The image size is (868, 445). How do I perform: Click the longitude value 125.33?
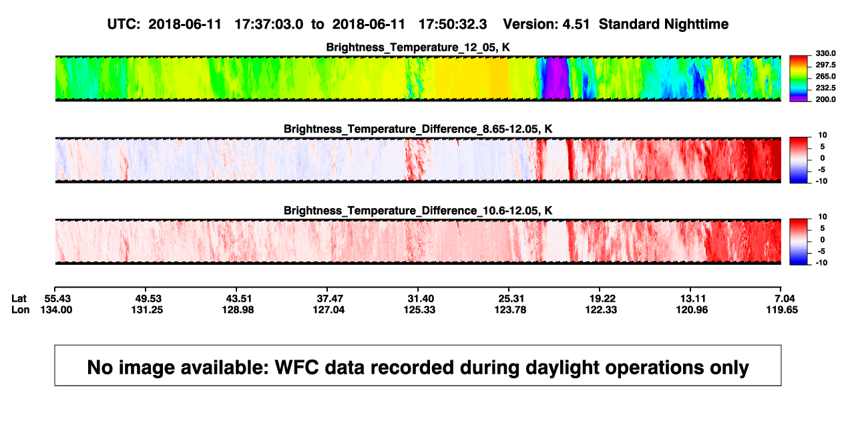point(421,310)
